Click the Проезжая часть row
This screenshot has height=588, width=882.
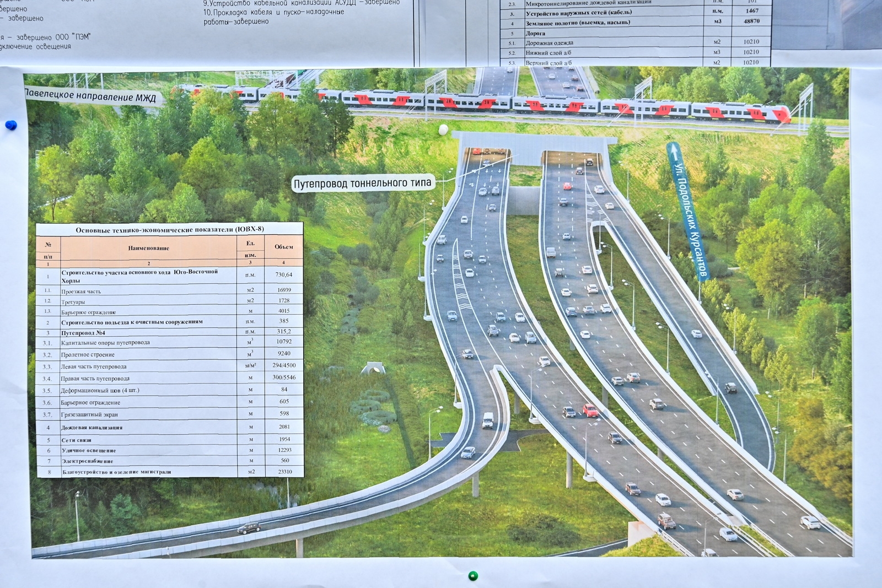click(x=81, y=291)
